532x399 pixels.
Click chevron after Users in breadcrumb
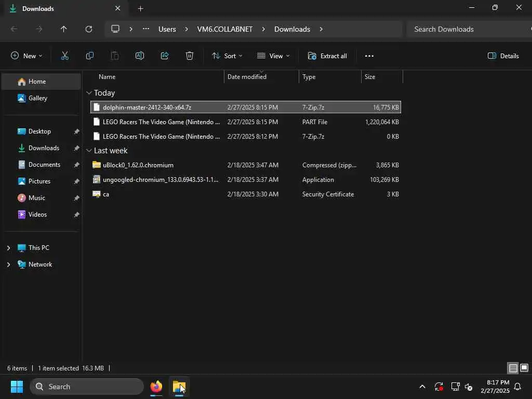pos(187,29)
